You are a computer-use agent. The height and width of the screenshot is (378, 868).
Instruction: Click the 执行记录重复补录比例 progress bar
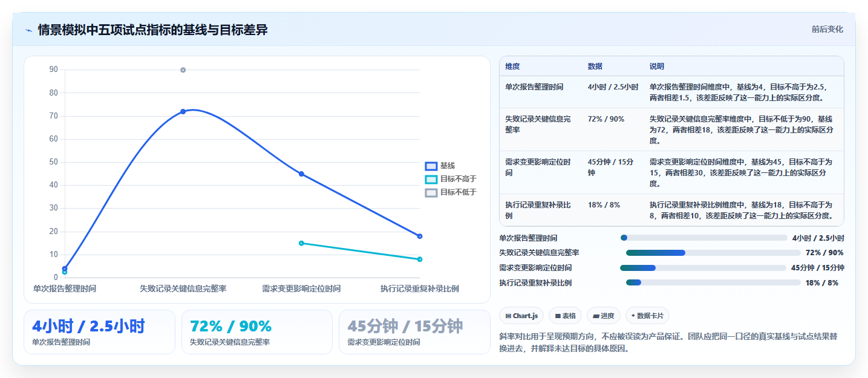tap(713, 282)
